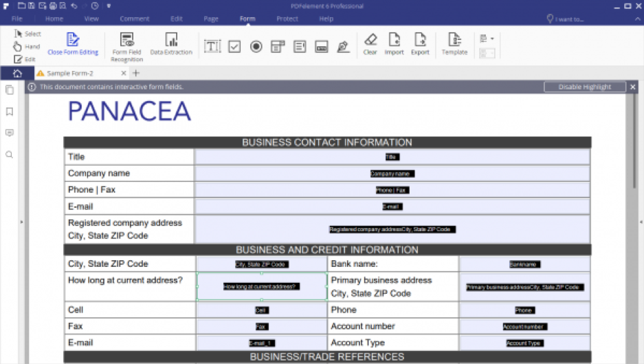Toggle Close Form Editing
Viewport: 644px width, 364px height.
pos(72,43)
